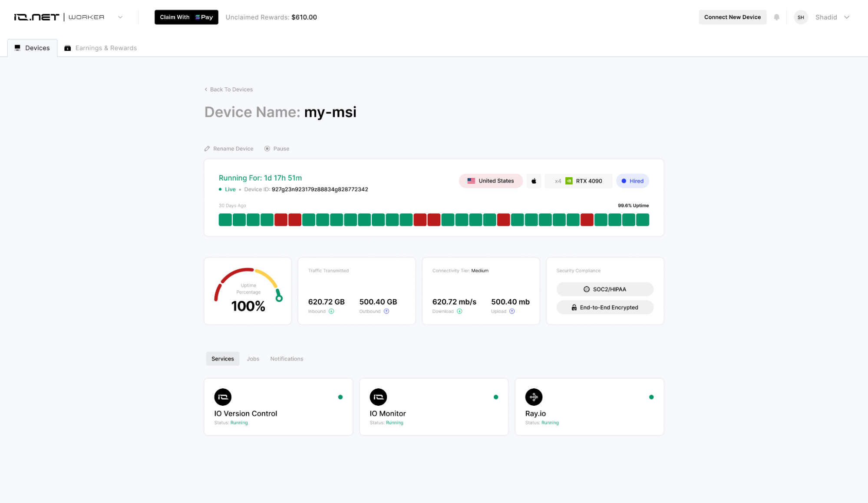
Task: Click the lock icon in Encrypted badge
Action: coord(574,308)
